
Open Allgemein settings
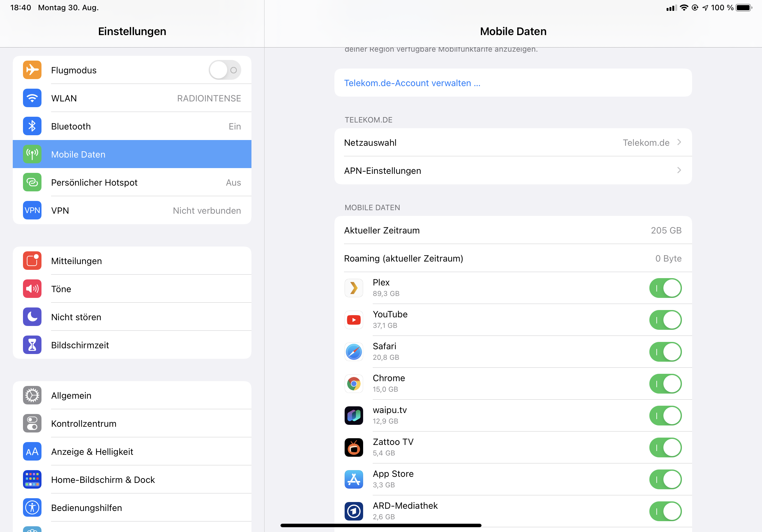132,395
